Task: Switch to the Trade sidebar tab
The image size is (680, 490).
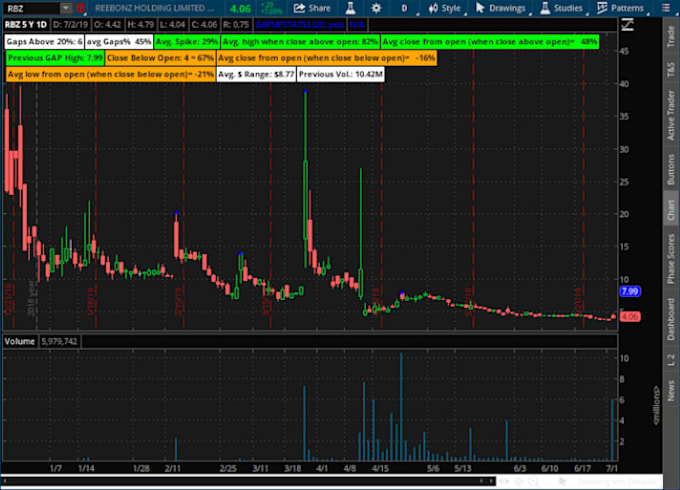Action: tap(671, 36)
